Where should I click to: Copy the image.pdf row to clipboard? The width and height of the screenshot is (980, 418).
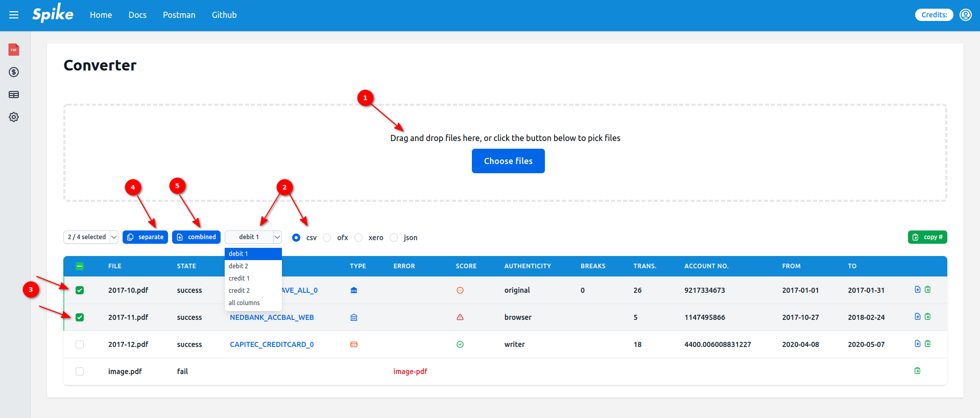(x=917, y=371)
